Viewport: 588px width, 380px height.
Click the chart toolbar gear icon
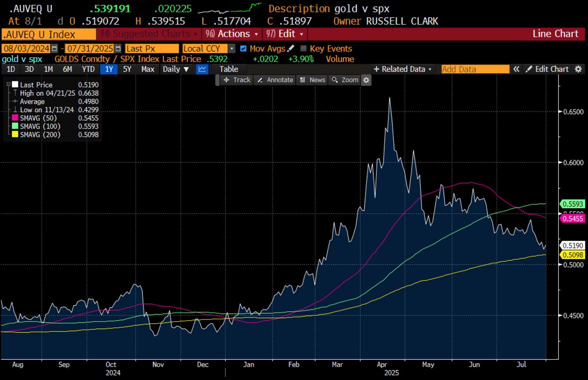tap(366, 80)
